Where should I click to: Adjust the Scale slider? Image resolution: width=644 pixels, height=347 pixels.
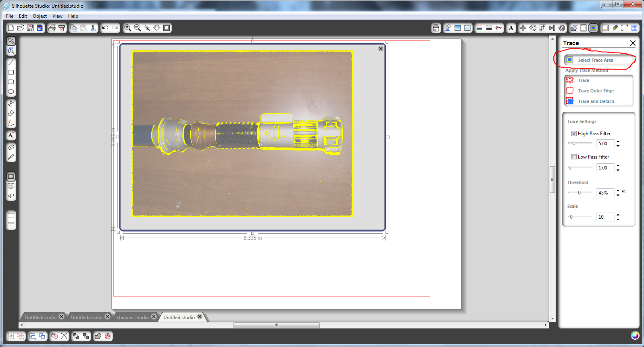(x=580, y=217)
